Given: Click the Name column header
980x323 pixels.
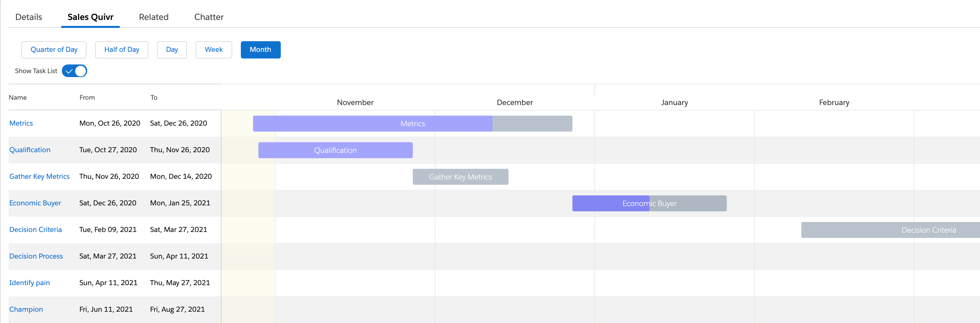Looking at the screenshot, I should click(18, 97).
